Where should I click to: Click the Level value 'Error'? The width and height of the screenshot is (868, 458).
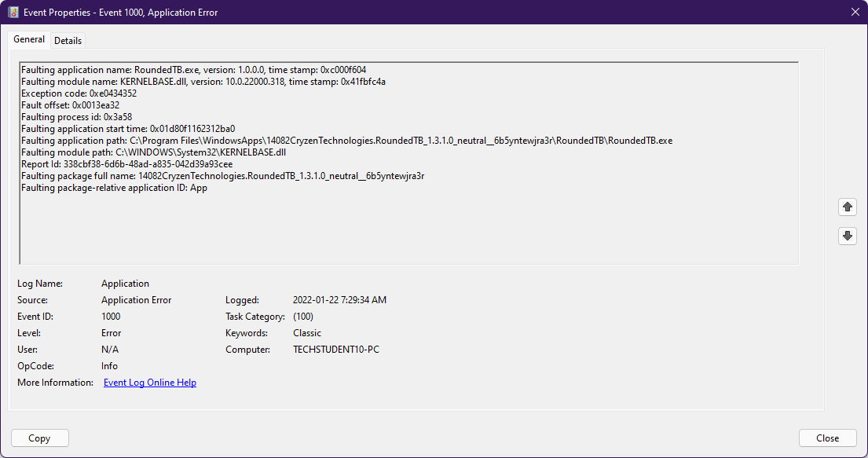[112, 333]
